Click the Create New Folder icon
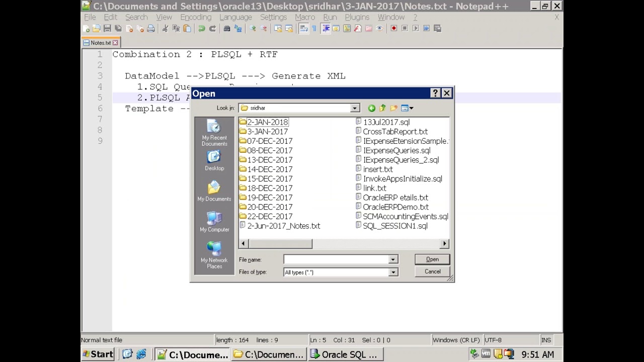This screenshot has width=644, height=362. tap(393, 108)
